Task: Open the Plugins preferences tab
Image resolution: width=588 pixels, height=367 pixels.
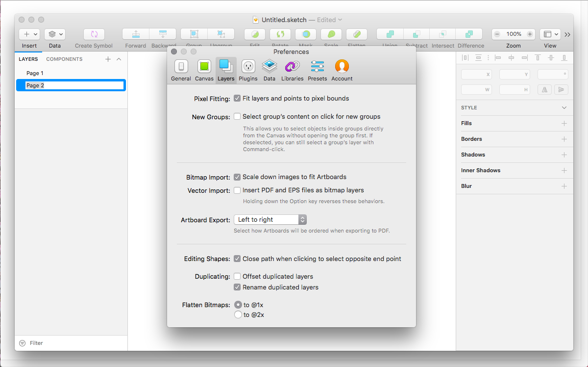Action: pos(248,70)
